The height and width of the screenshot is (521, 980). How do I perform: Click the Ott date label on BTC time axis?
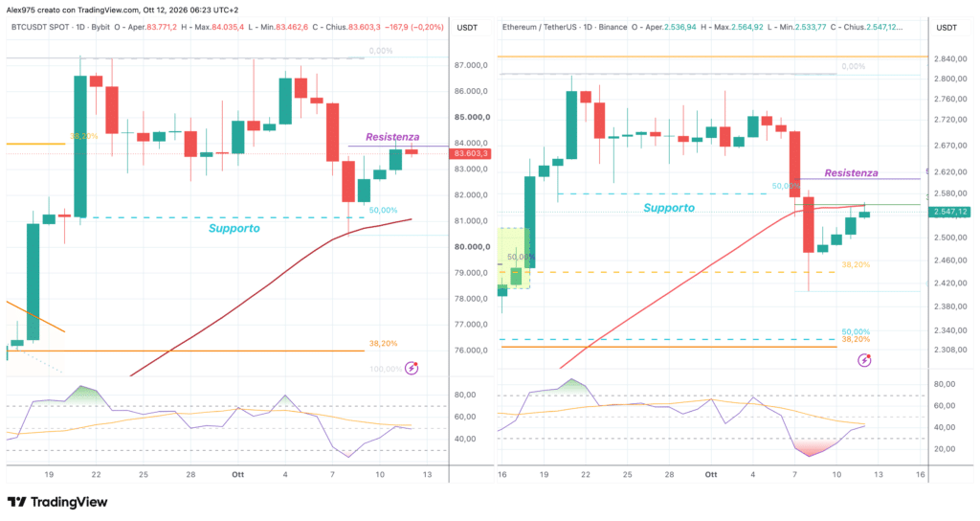(237, 475)
